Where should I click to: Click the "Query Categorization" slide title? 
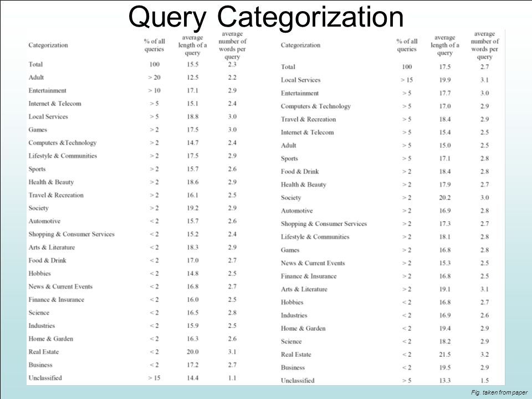tap(266, 17)
